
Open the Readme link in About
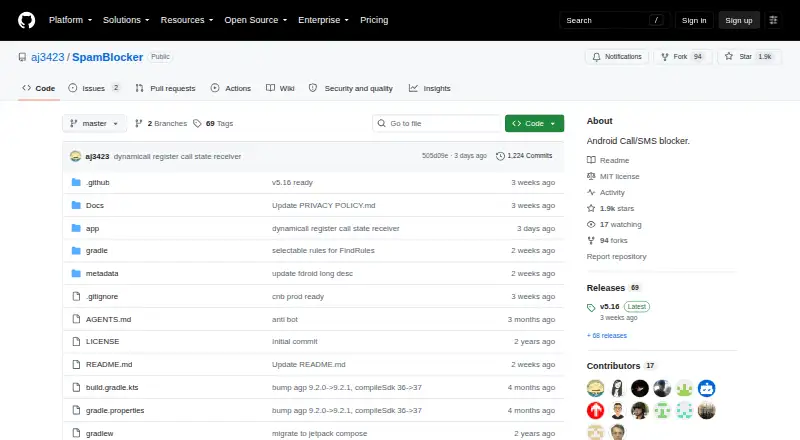point(608,160)
